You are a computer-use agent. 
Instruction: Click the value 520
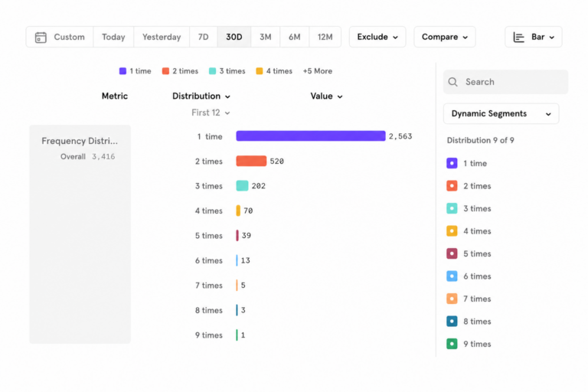276,162
